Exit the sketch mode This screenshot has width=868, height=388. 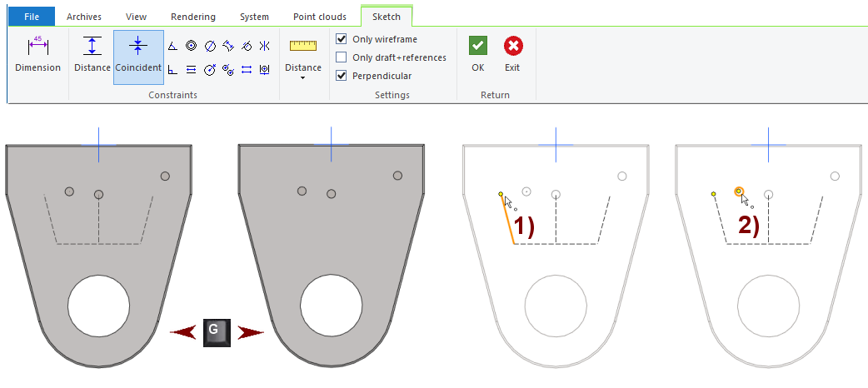click(512, 55)
